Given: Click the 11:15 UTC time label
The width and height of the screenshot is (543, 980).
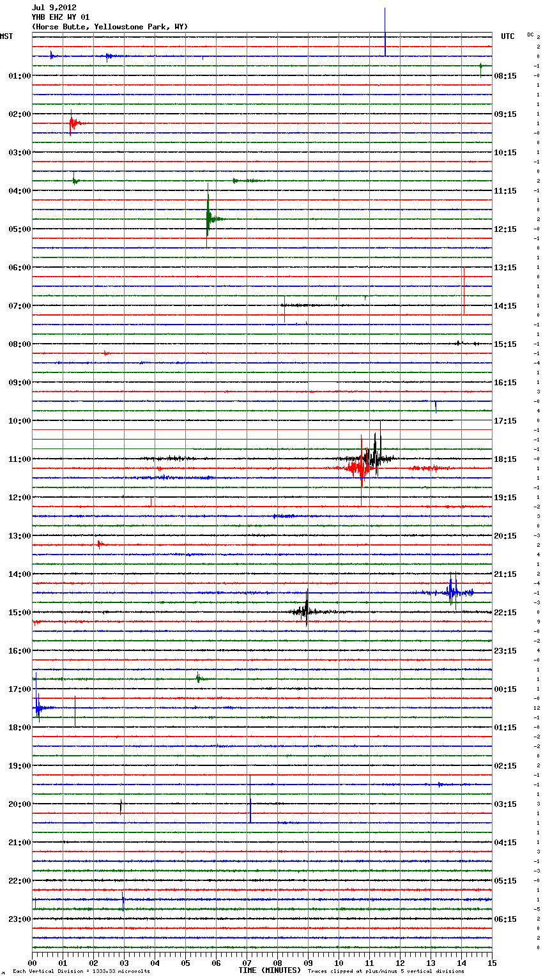Looking at the screenshot, I should coord(505,191).
